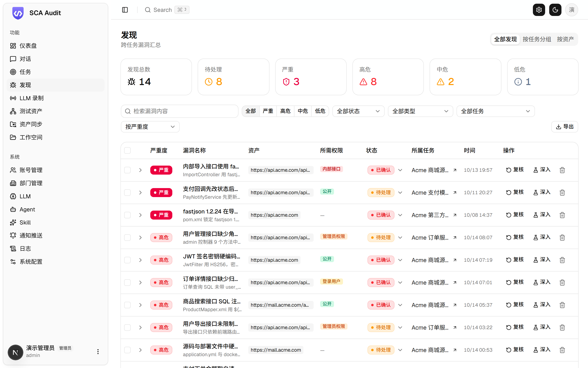Select checkbox for 订单详情接口 row

pyautogui.click(x=127, y=282)
